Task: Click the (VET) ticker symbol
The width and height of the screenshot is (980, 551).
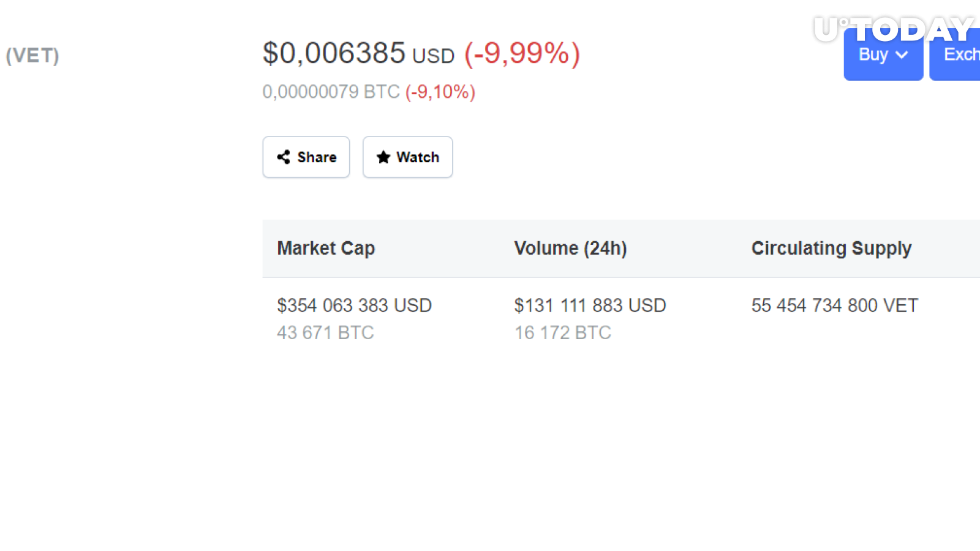Action: [32, 55]
